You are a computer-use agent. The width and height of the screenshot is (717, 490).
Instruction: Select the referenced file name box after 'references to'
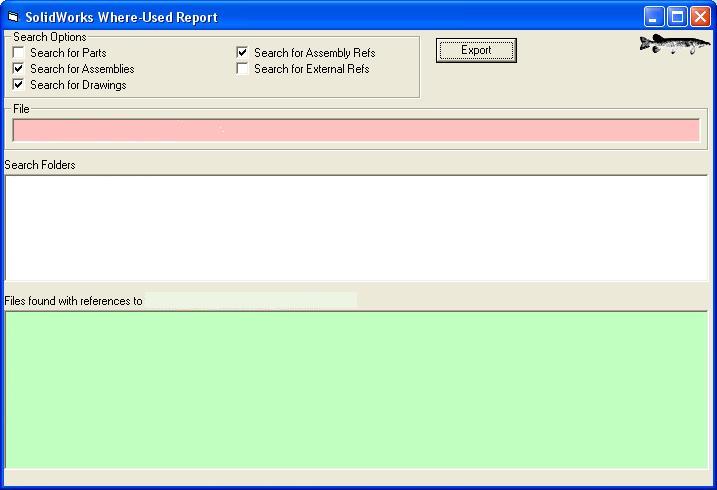pyautogui.click(x=250, y=301)
